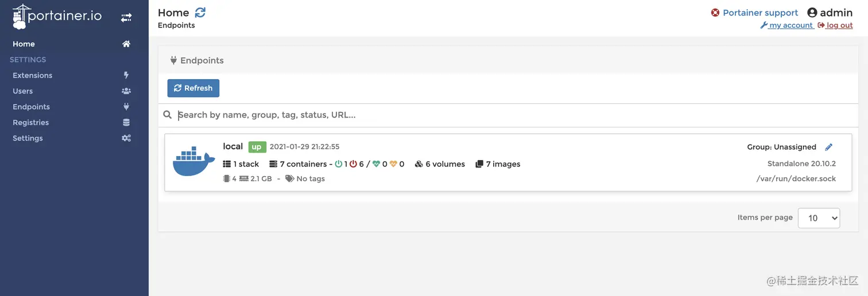Open the Items per page dropdown

819,218
